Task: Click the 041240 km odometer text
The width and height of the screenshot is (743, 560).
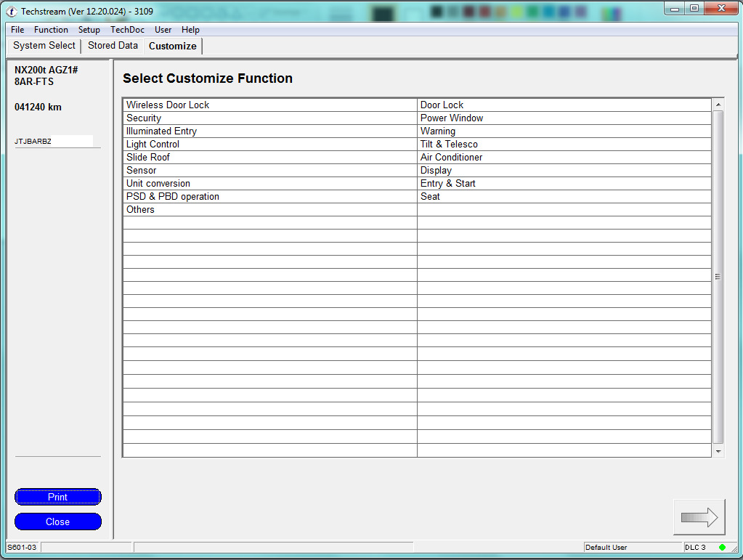Action: pos(38,107)
